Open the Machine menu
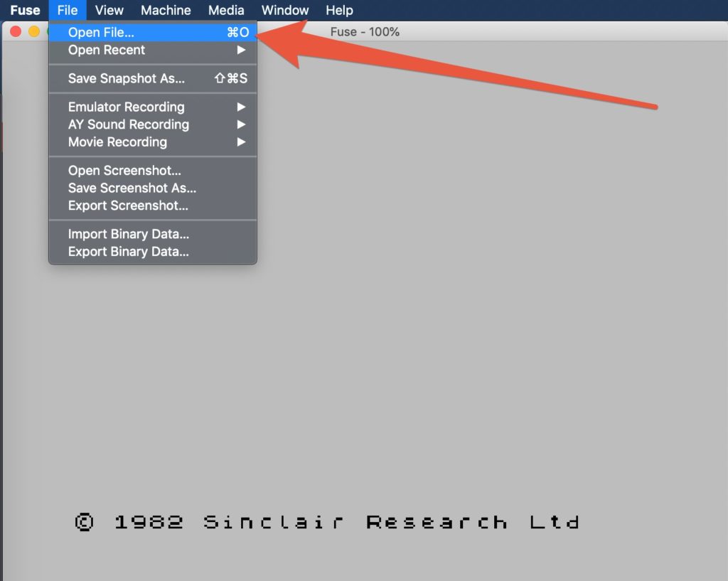This screenshot has height=581, width=728. pos(166,10)
